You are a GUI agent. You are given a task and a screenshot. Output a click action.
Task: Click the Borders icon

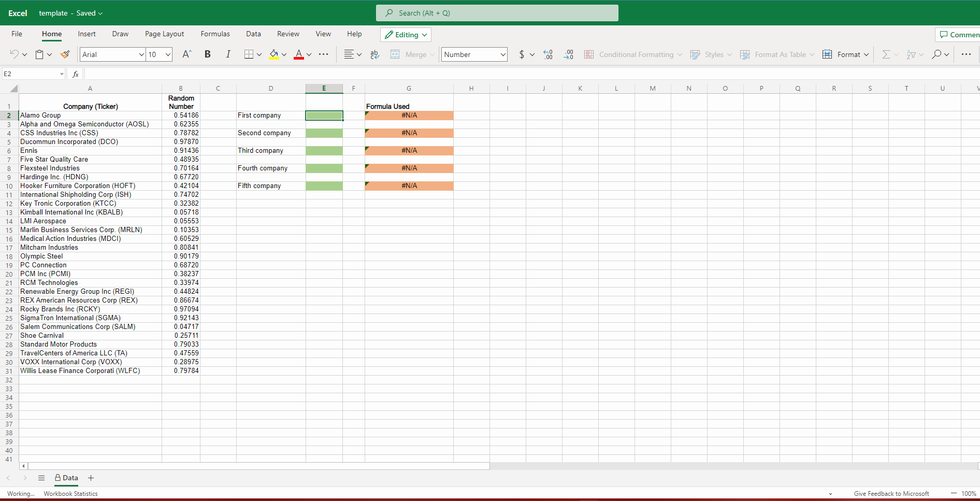click(249, 54)
